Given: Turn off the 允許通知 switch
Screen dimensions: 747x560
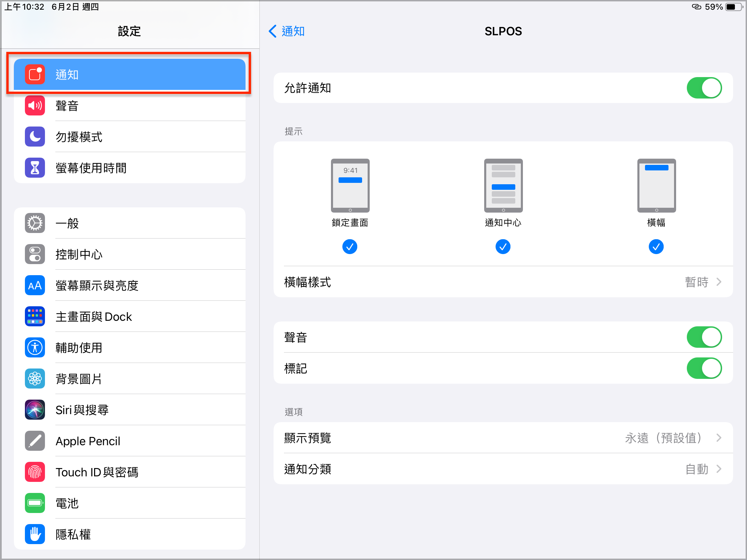Looking at the screenshot, I should click(704, 88).
